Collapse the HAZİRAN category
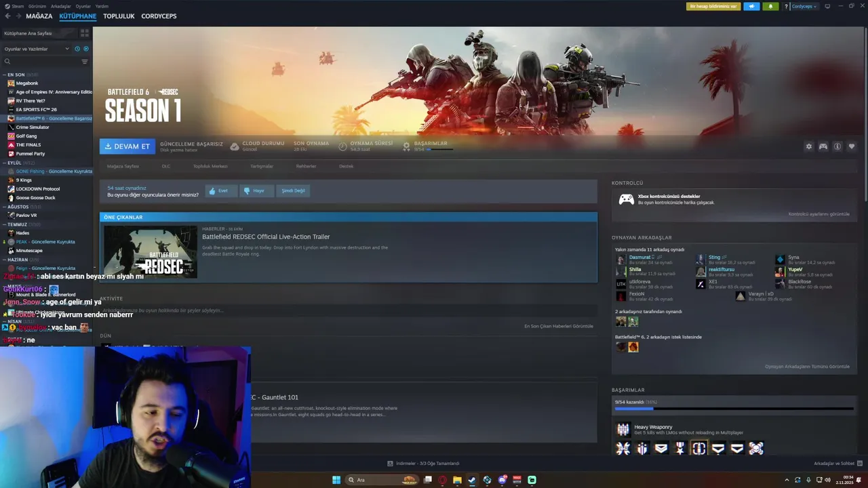Screen dimensions: 868x488 click(x=5, y=260)
